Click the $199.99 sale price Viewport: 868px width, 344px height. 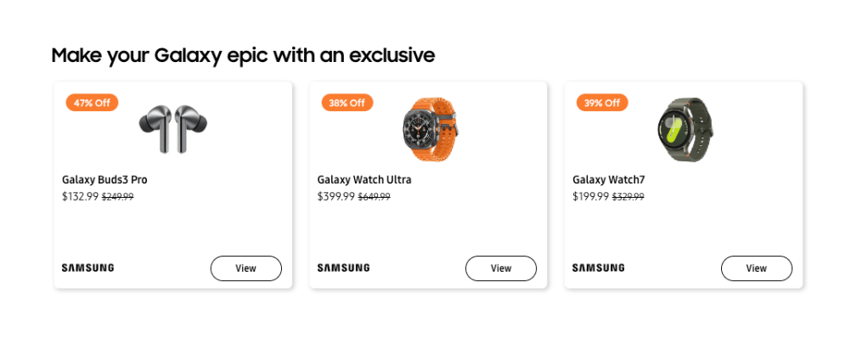pyautogui.click(x=590, y=197)
